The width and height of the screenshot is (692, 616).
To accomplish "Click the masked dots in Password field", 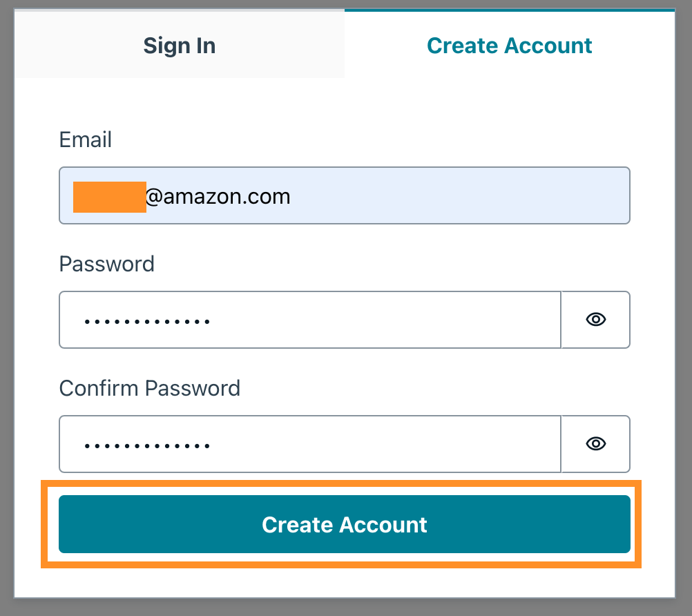I will coord(147,322).
